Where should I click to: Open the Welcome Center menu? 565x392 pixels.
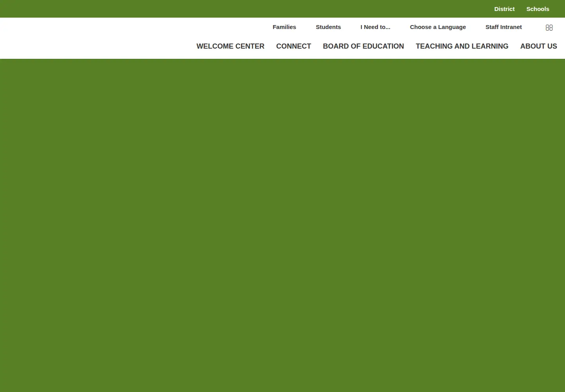tap(230, 46)
